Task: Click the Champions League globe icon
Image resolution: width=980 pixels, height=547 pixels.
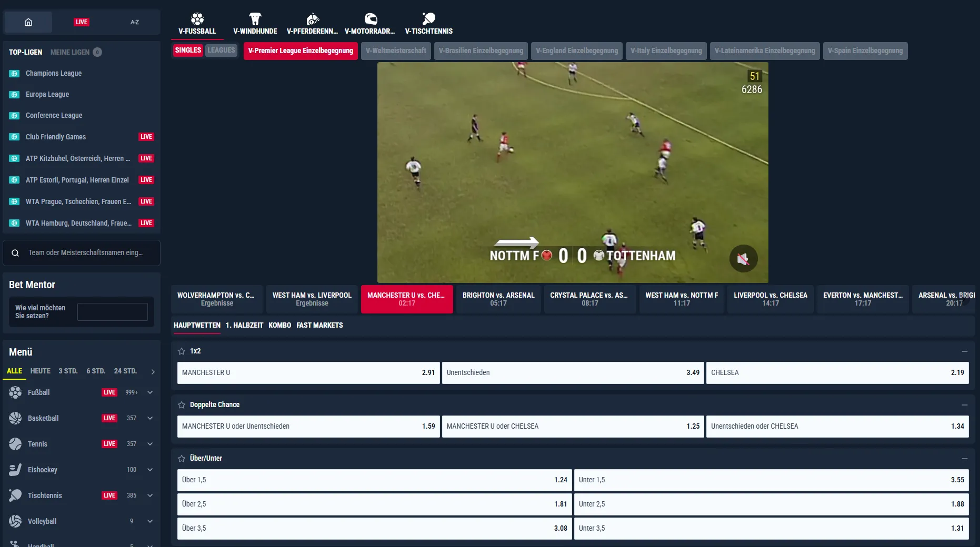Action: tap(15, 74)
